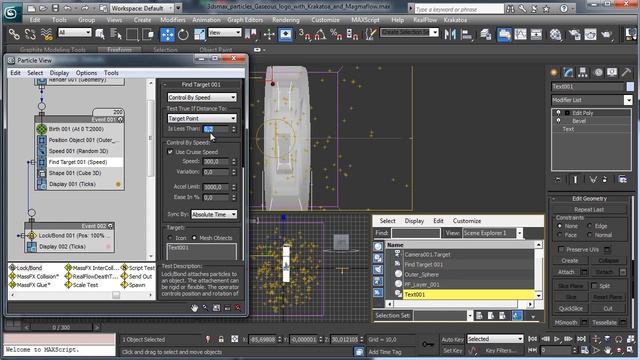Select the Pan hand tool in Particle View
640x360 pixels.
(x=194, y=308)
